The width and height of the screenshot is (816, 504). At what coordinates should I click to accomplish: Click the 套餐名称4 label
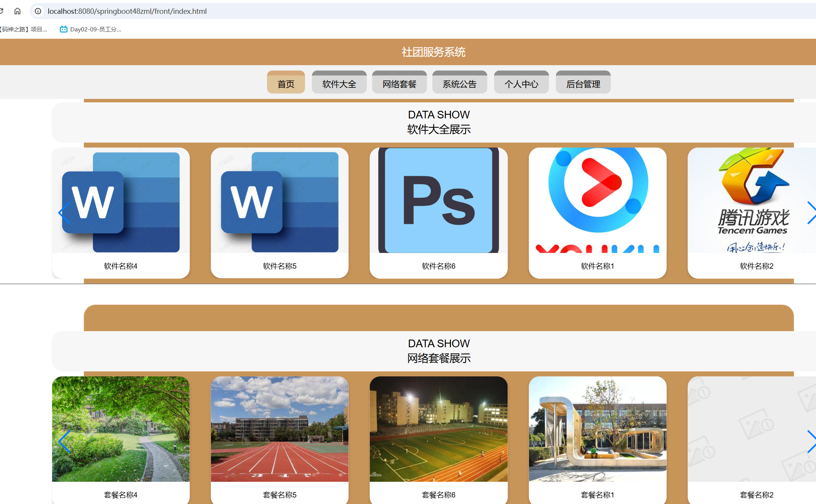[121, 495]
